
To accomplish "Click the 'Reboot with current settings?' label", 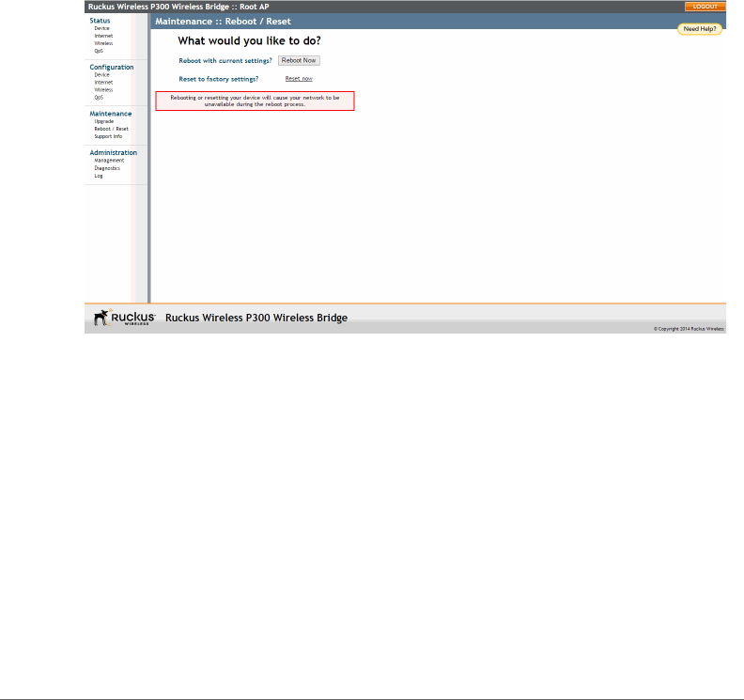I will click(225, 61).
